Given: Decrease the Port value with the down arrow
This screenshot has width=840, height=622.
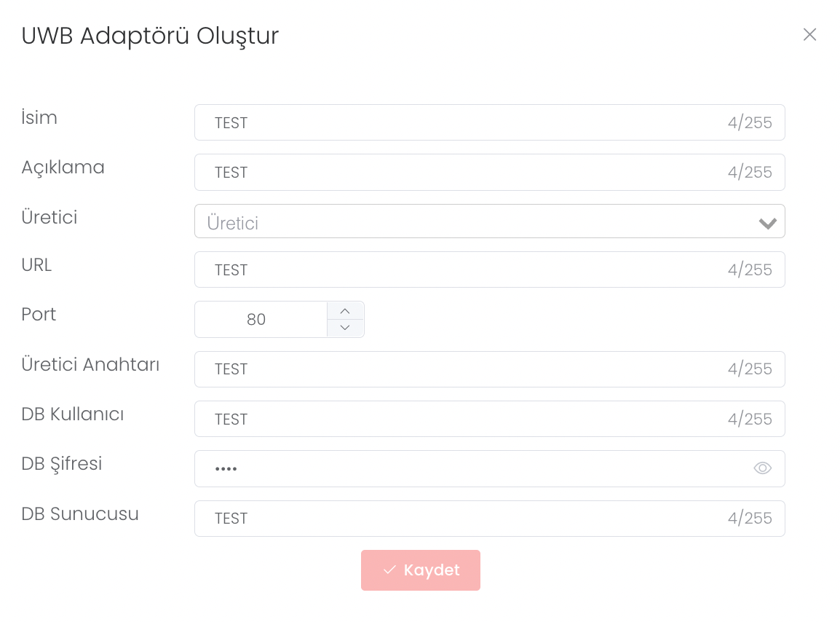Looking at the screenshot, I should point(345,328).
